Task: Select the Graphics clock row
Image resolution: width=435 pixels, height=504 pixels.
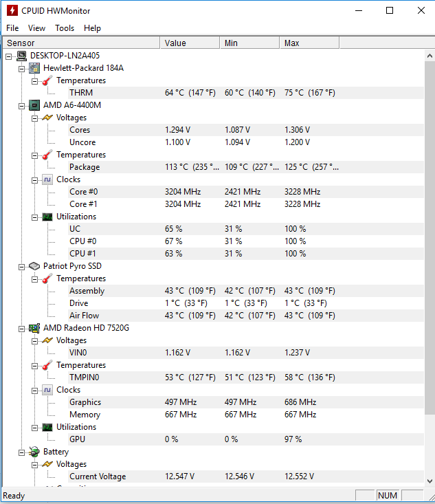Action: pos(246,402)
